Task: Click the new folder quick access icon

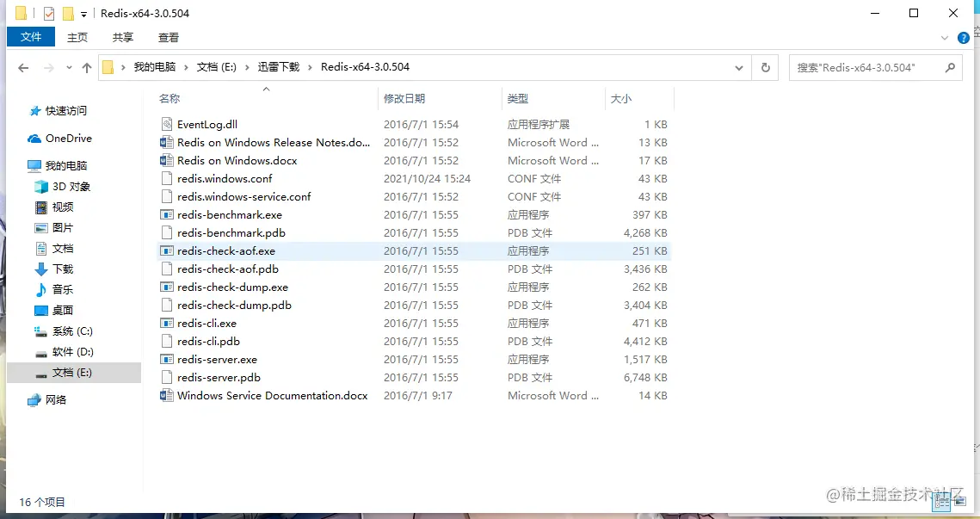Action: click(x=68, y=13)
